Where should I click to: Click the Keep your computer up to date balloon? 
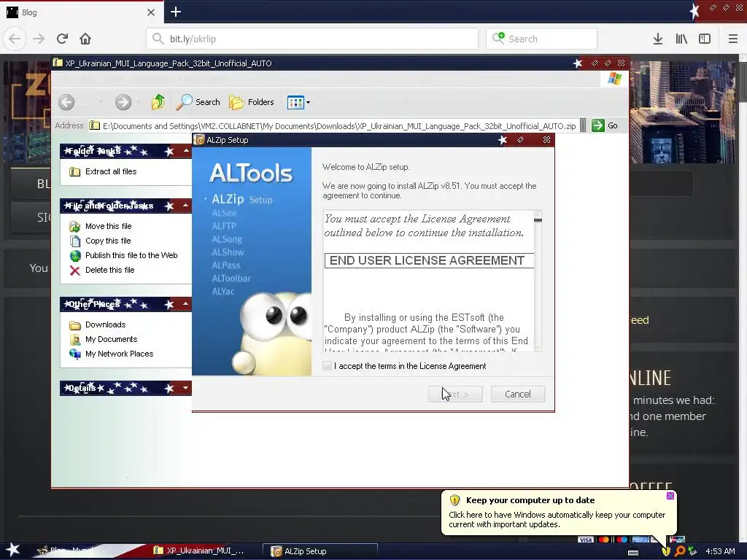coord(558,513)
